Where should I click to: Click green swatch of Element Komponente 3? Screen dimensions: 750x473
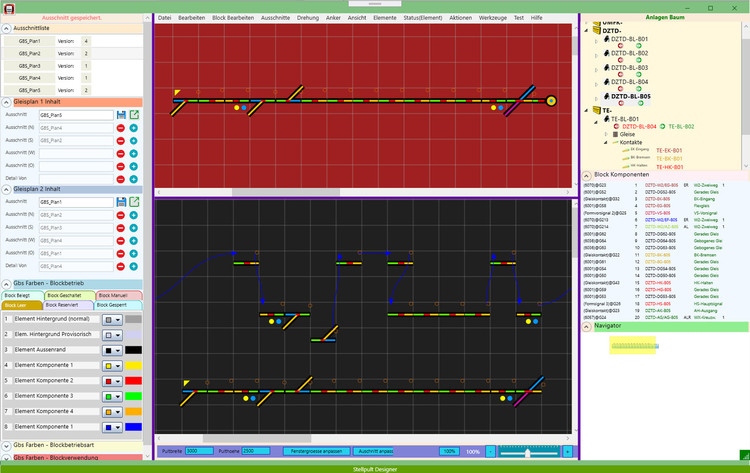coord(134,396)
